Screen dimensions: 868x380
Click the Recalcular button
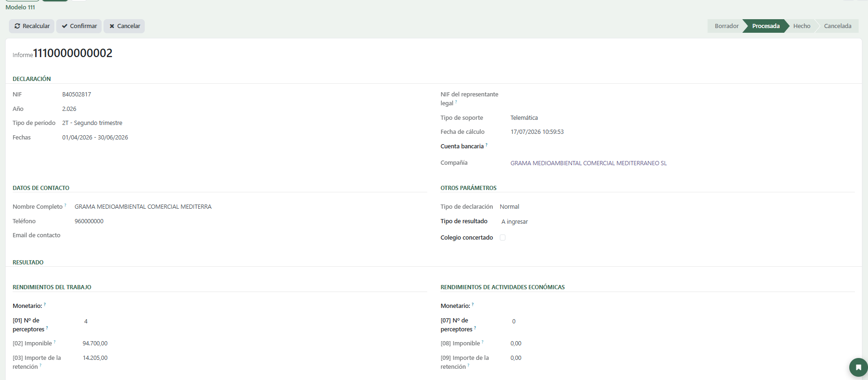(31, 26)
